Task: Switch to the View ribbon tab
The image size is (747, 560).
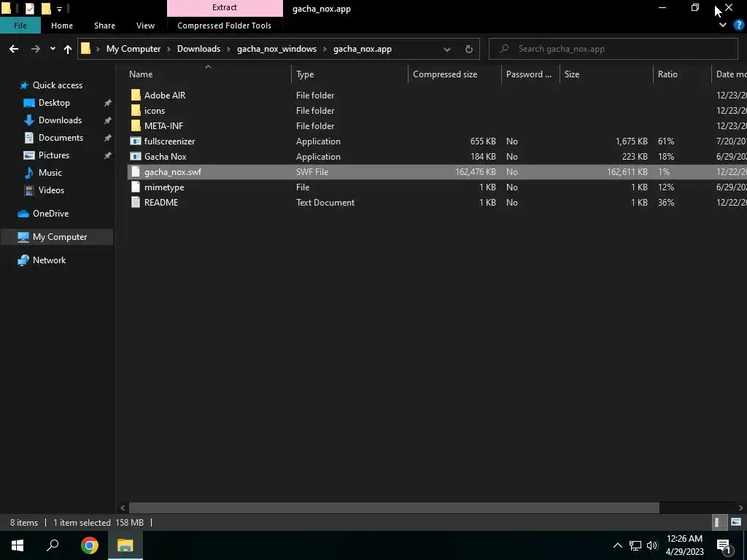Action: [145, 26]
